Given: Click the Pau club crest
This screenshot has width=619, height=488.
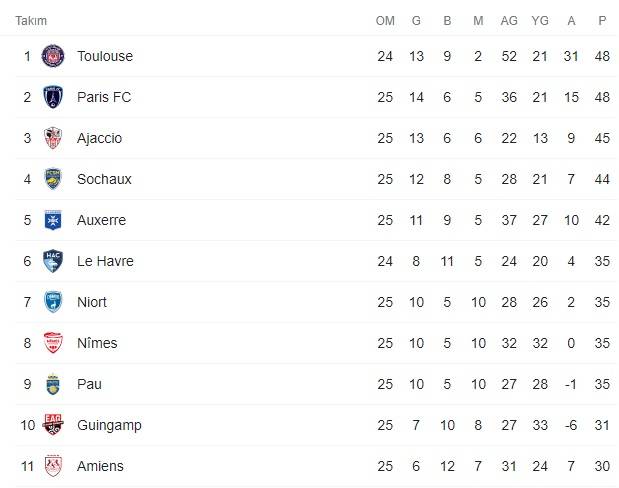Looking at the screenshot, I should pyautogui.click(x=53, y=384).
